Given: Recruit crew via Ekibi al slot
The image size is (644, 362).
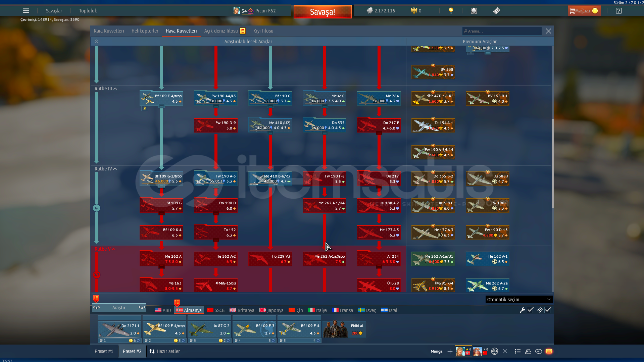Looking at the screenshot, I should pyautogui.click(x=344, y=329).
